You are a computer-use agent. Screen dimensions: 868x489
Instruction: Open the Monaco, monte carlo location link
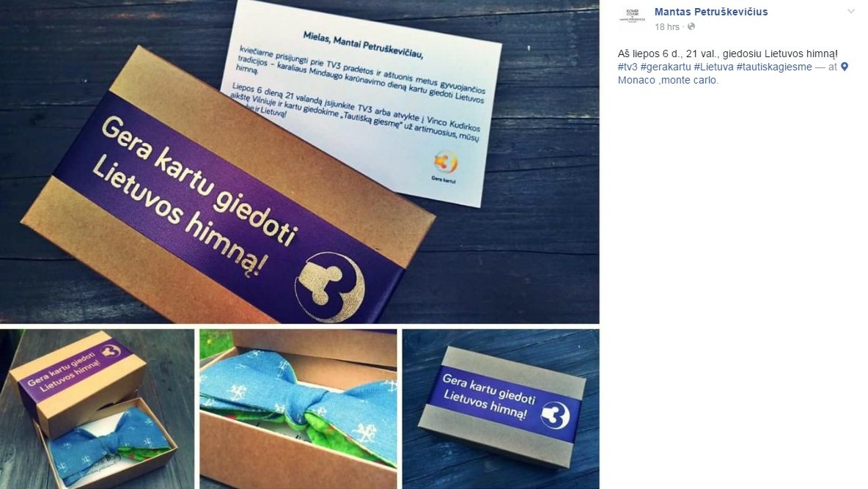tap(668, 80)
